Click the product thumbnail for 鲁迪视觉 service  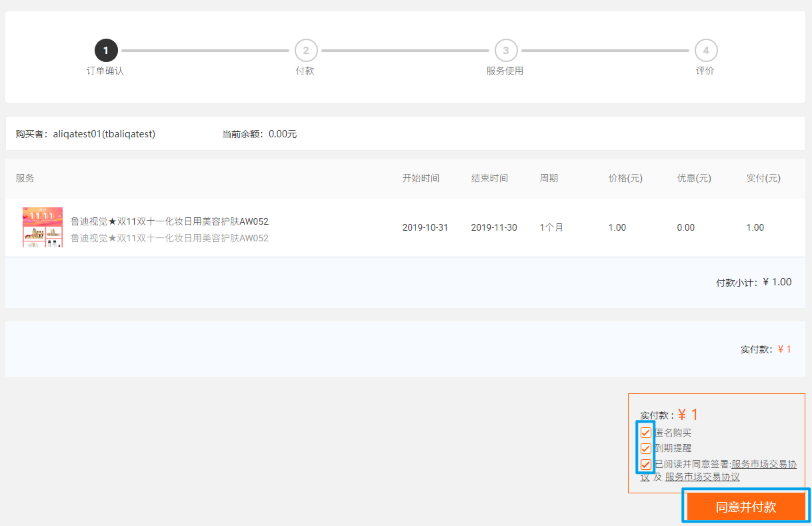[43, 227]
